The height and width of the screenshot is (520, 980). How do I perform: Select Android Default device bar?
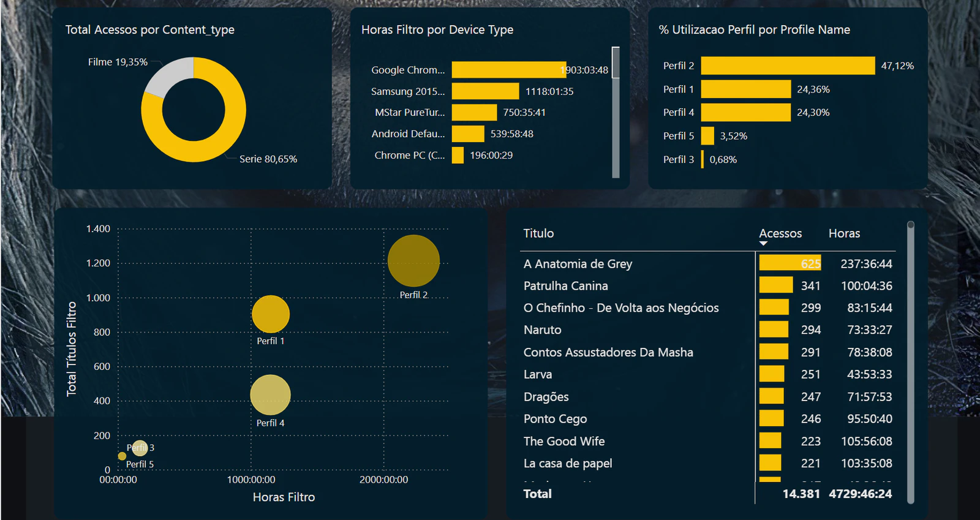pyautogui.click(x=468, y=134)
